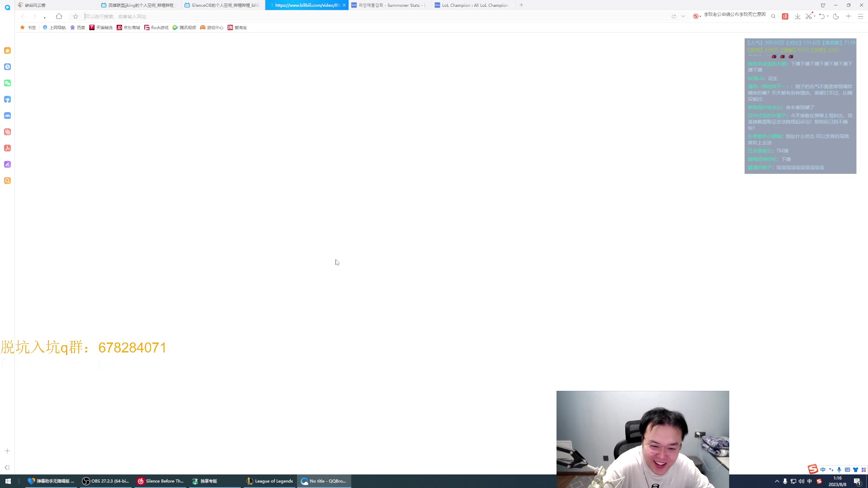868x488 pixels.
Task: Click the scissors screenshot tool icon
Action: [x=809, y=16]
